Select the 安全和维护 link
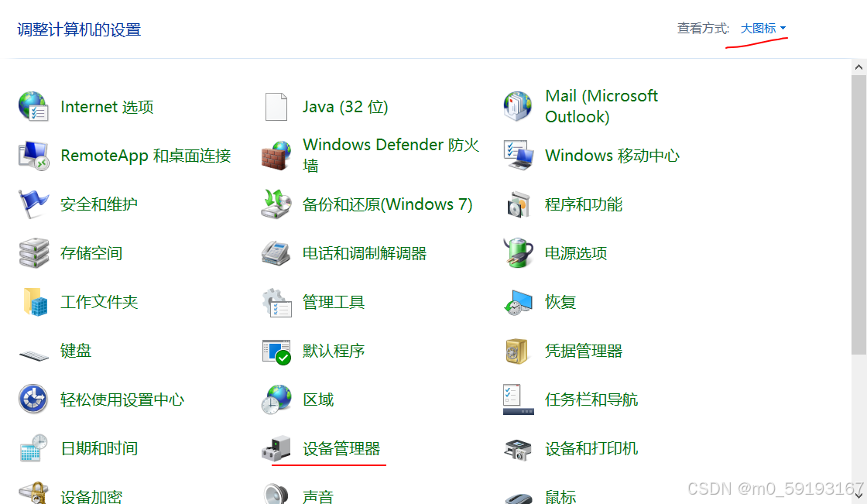The image size is (867, 504). tap(99, 204)
